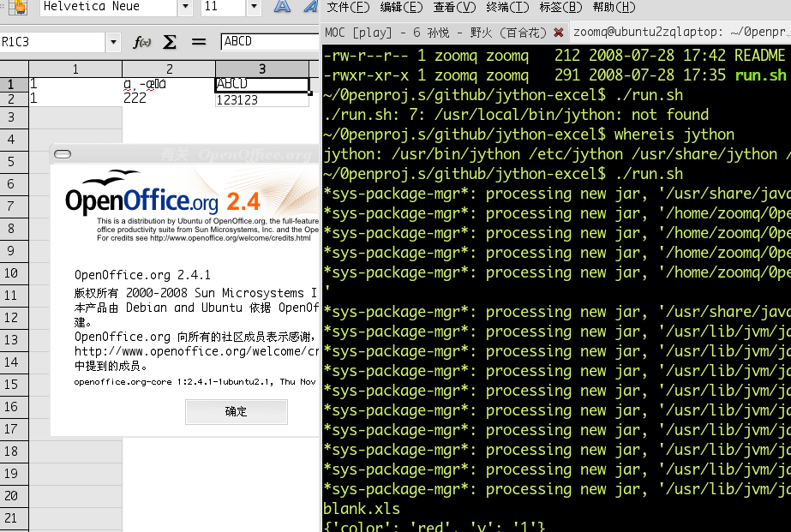Open the Function Wizard f(x) icon

coord(141,42)
